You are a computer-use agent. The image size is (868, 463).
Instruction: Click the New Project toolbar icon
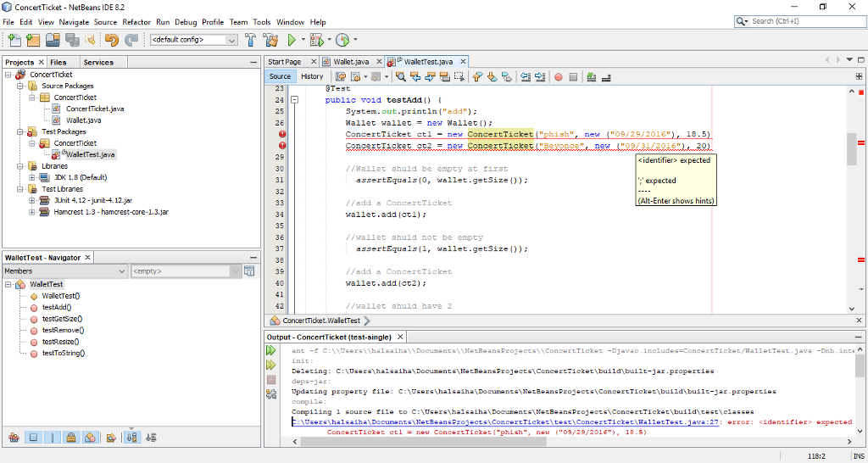(x=33, y=40)
